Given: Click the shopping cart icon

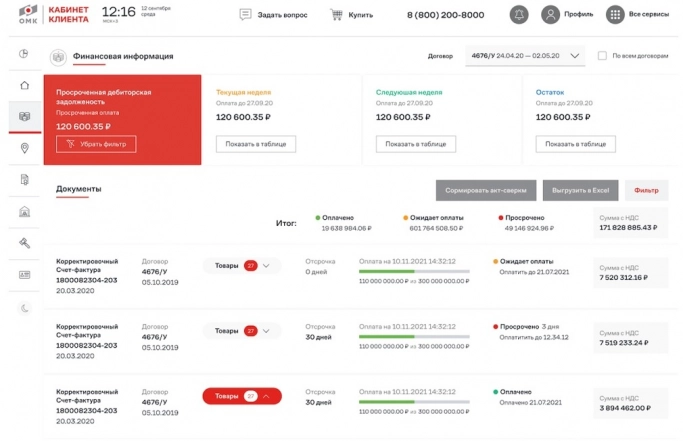Looking at the screenshot, I should [x=336, y=14].
